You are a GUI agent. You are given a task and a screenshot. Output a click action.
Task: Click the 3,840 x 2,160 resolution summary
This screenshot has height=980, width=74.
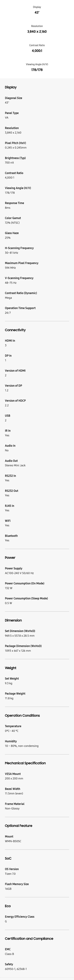(x=37, y=32)
